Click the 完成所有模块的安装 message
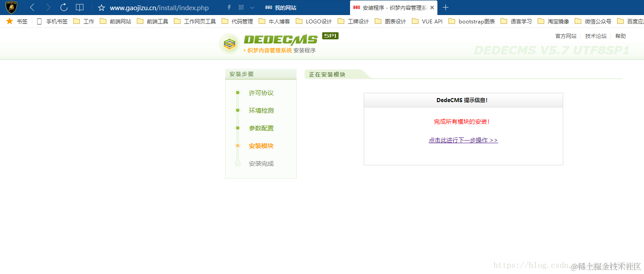Image resolution: width=644 pixels, height=274 pixels. tap(462, 122)
